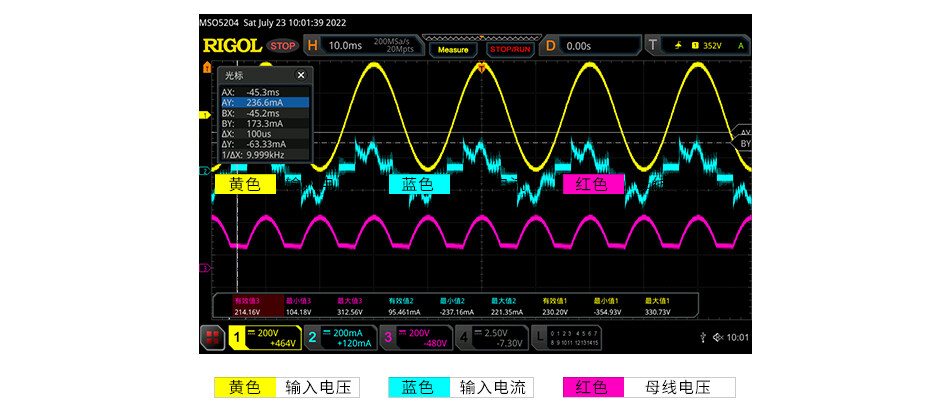Click the trigger edge slope icon

pyautogui.click(x=680, y=46)
